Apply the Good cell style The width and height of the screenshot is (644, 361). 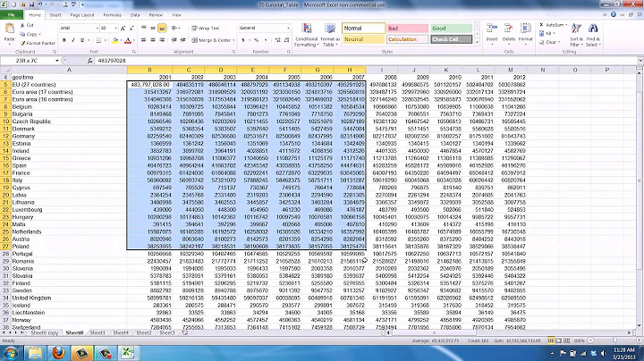[x=451, y=29]
